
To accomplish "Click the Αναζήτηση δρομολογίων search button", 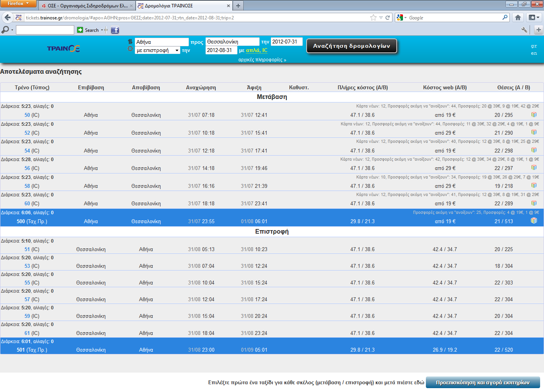I will click(x=352, y=46).
